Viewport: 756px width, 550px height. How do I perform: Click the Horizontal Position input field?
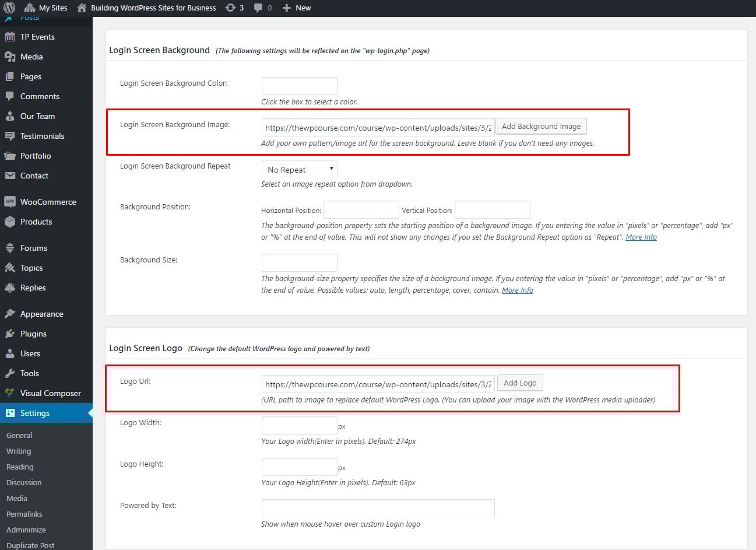point(361,210)
